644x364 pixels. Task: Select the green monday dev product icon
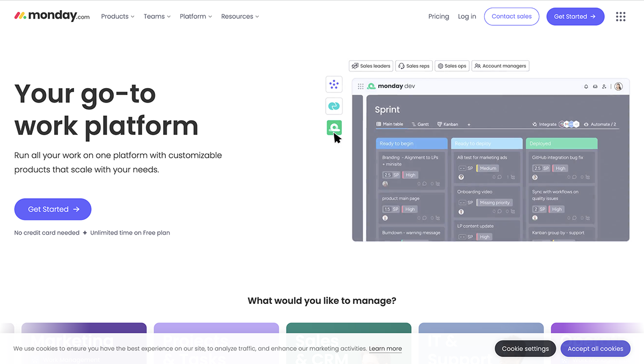(334, 127)
